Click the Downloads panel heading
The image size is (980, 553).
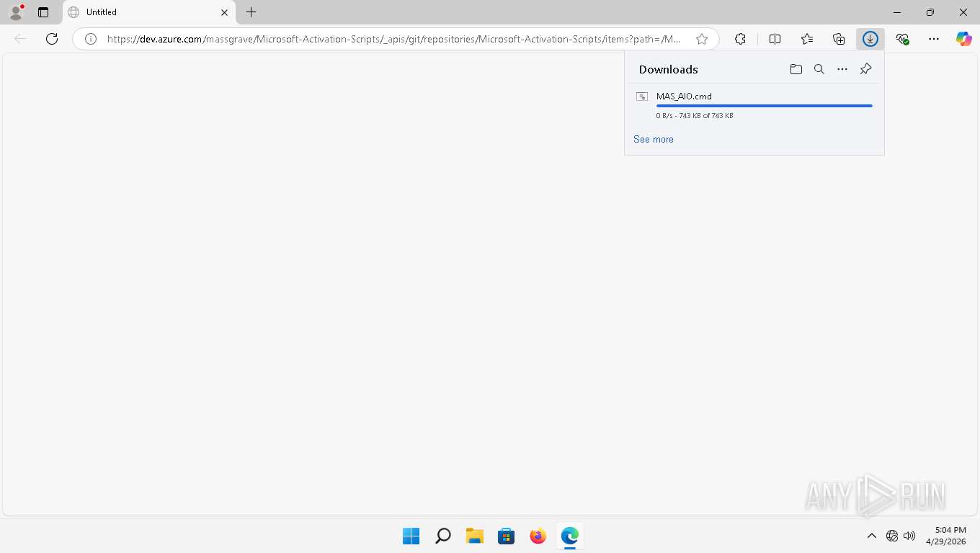tap(668, 70)
